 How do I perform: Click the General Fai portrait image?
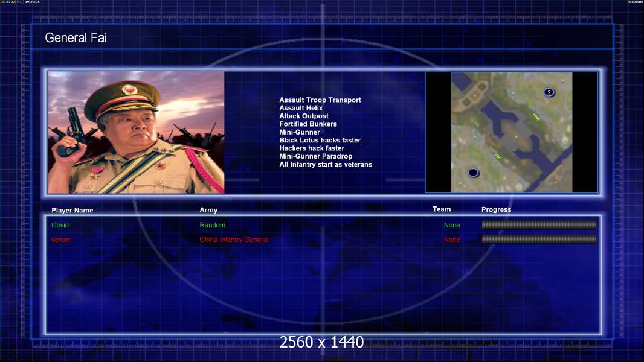click(x=137, y=132)
